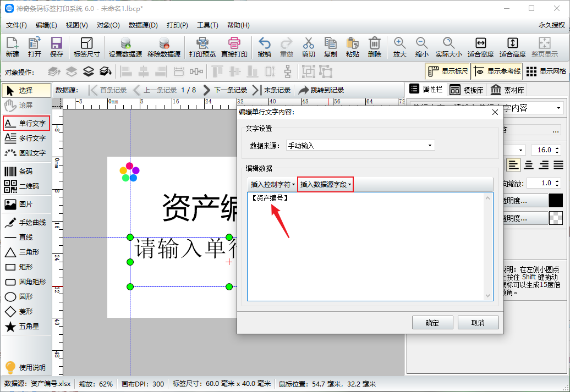Open the 工具(T) menu
The image size is (570, 392).
coord(207,25)
